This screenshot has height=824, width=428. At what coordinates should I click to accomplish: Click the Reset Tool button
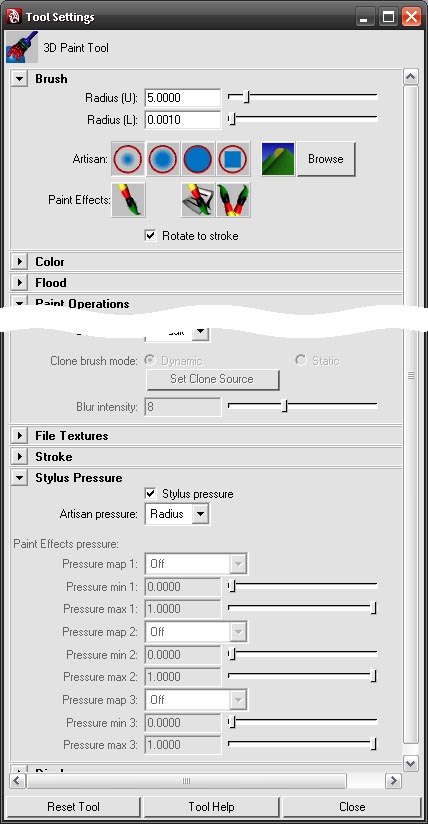click(x=74, y=807)
